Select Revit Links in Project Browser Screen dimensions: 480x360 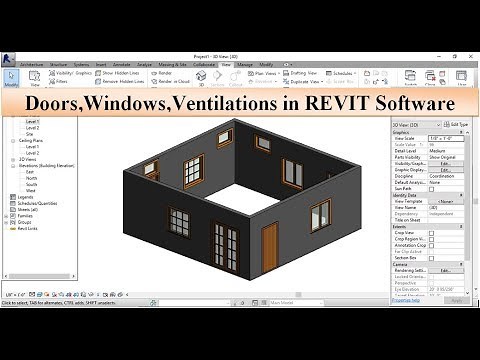(x=24, y=229)
